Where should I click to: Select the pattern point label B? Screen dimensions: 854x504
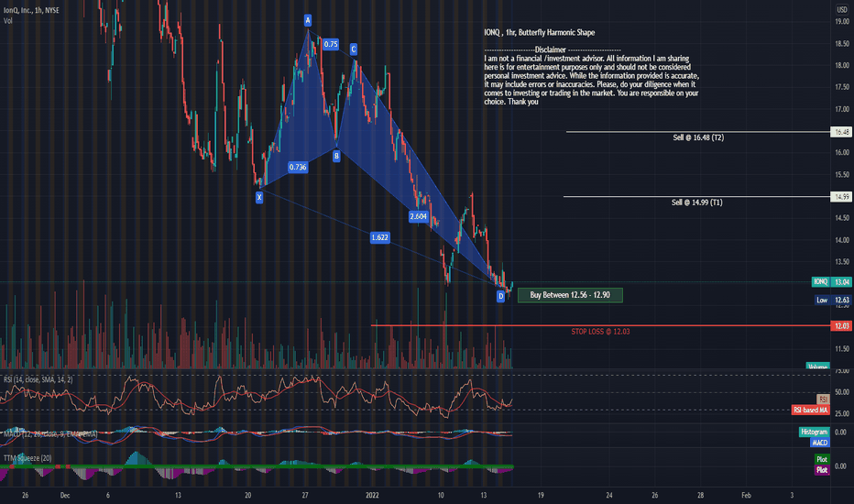click(x=336, y=156)
